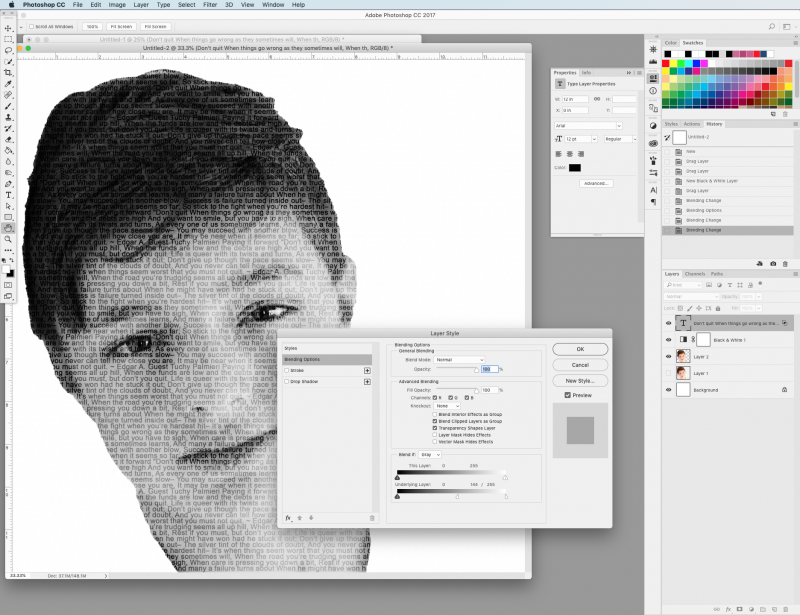The image size is (800, 615).
Task: Open the Blend If channel dropdown
Action: [430, 455]
